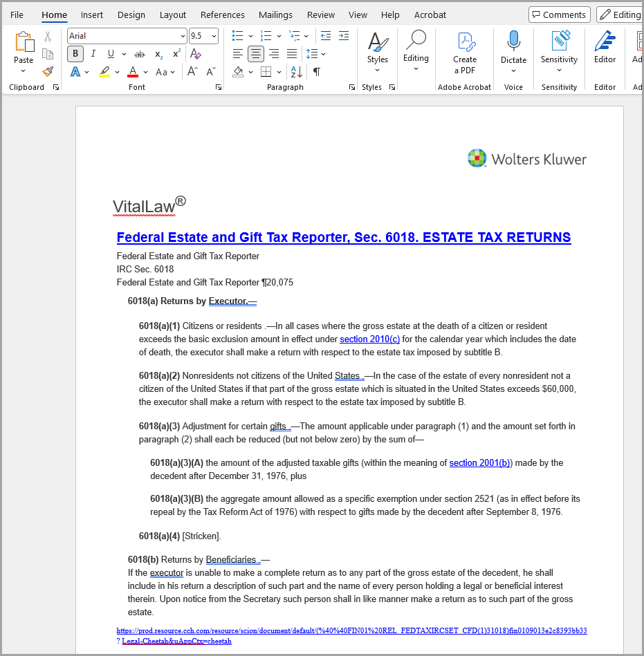Decrease font size icon
644x656 pixels.
point(211,71)
